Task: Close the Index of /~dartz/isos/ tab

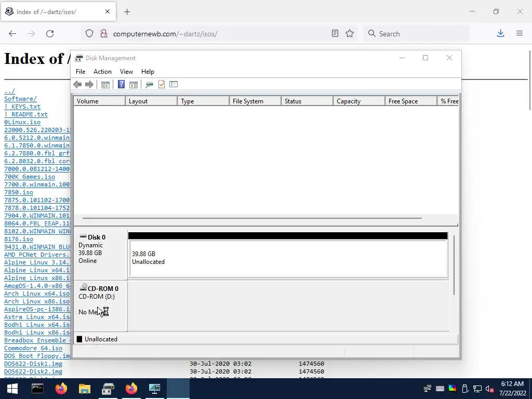Action: click(x=108, y=11)
